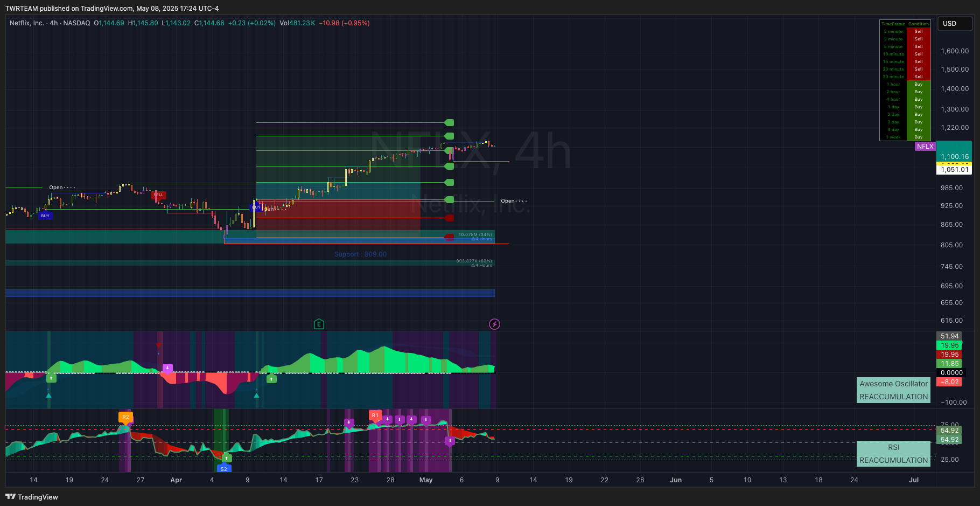Click the 'Open' label right of the chart
The width and height of the screenshot is (980, 506).
point(514,201)
